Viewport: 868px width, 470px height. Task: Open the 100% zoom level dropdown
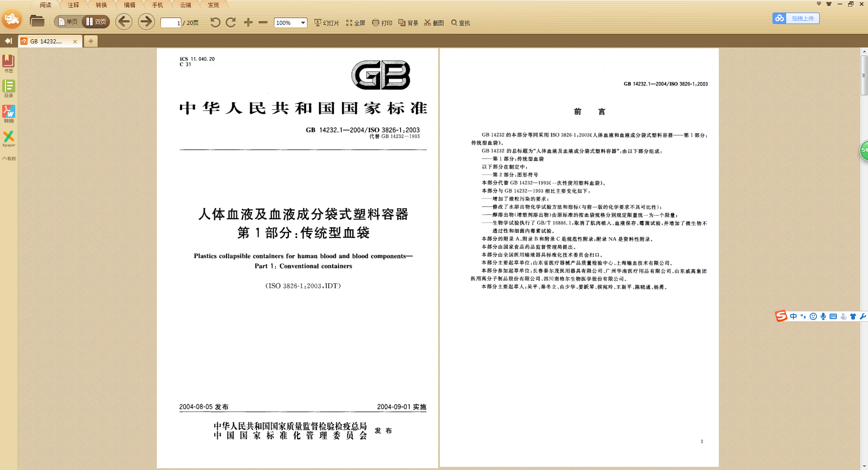coord(303,23)
